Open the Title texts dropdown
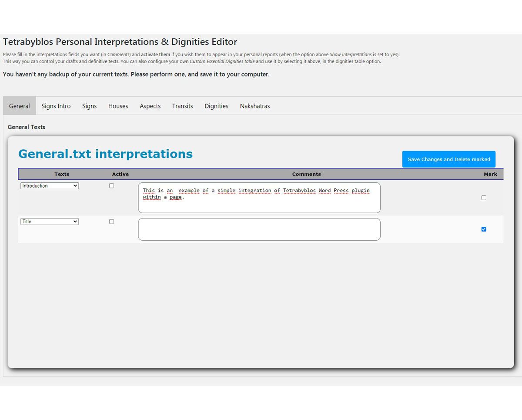Image resolution: width=522 pixels, height=420 pixels. pos(50,222)
